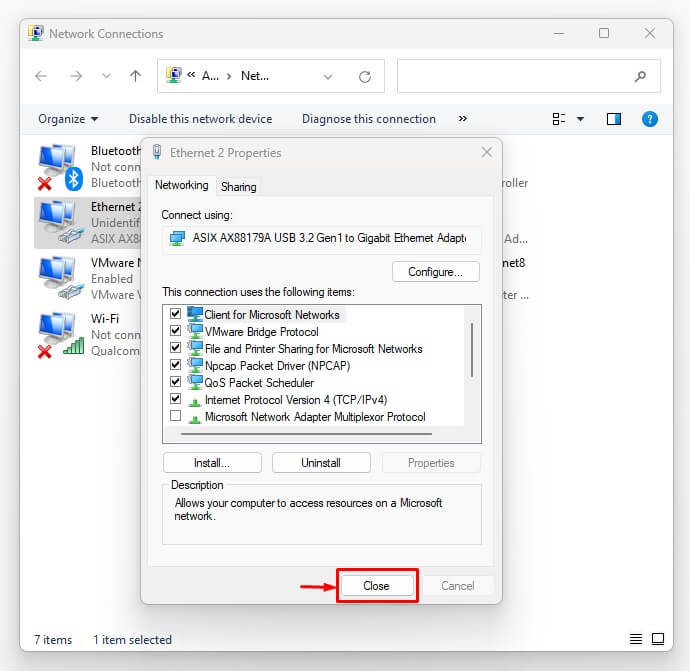Click the Up one level arrow

(135, 76)
